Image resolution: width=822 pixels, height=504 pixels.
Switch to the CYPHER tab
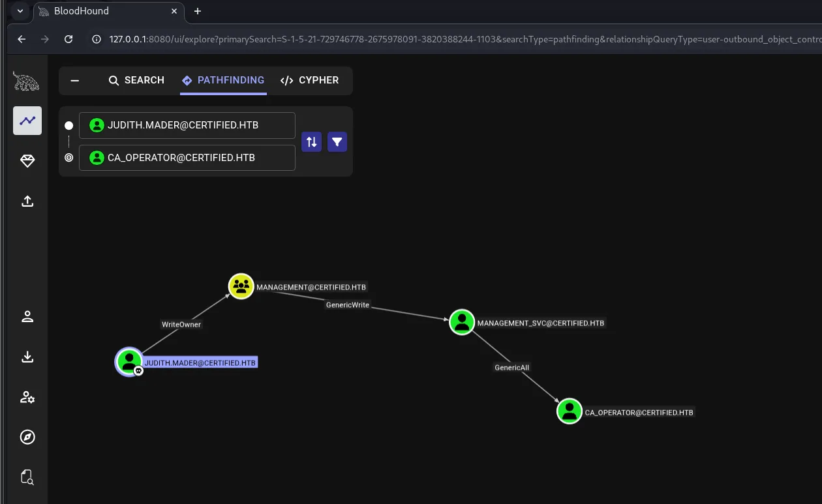pyautogui.click(x=309, y=80)
